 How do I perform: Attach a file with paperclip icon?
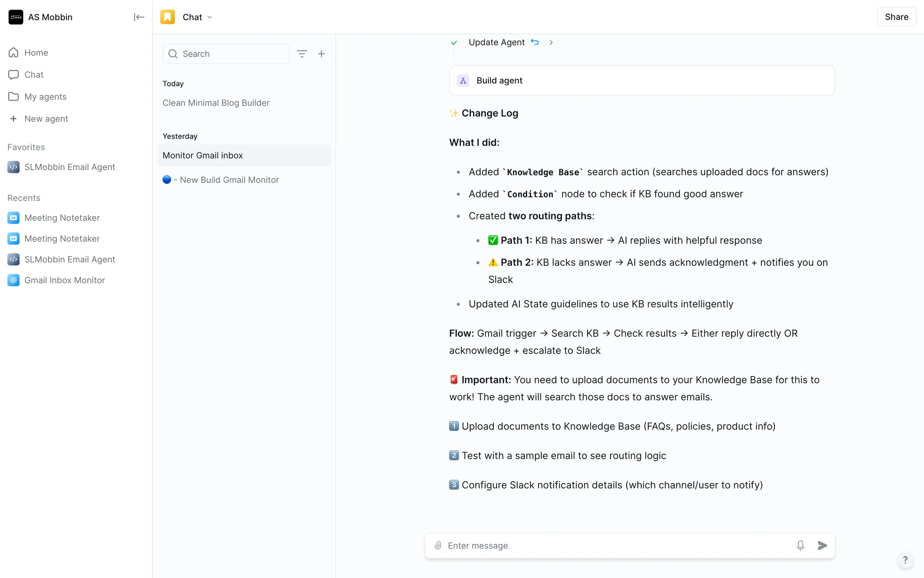438,545
